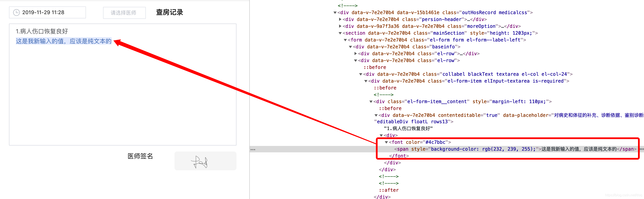Click the 医师签名 label

point(140,156)
